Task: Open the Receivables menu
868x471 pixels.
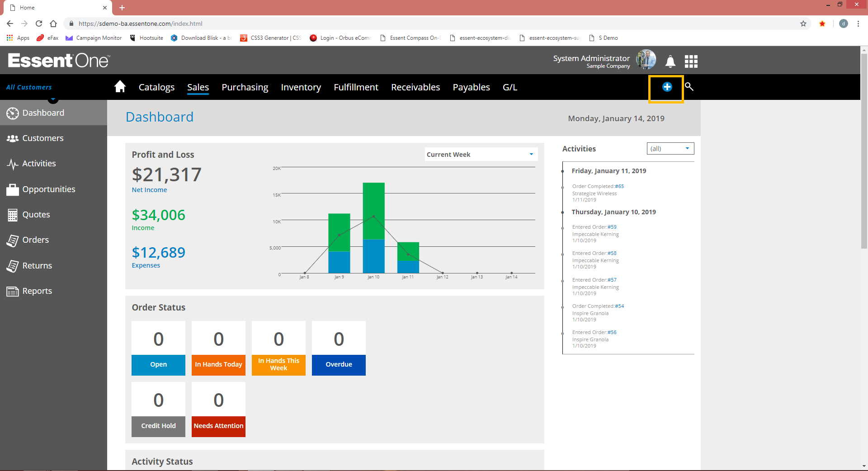Action: pyautogui.click(x=415, y=87)
